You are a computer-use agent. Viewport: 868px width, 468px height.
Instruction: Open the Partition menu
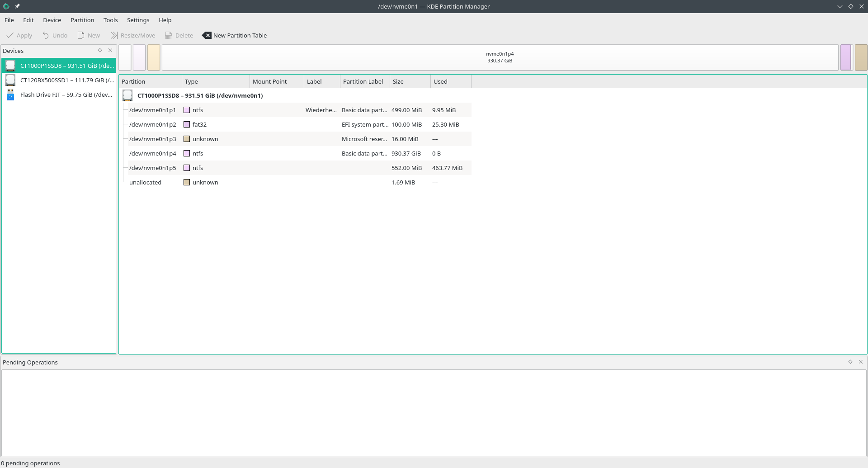click(82, 20)
